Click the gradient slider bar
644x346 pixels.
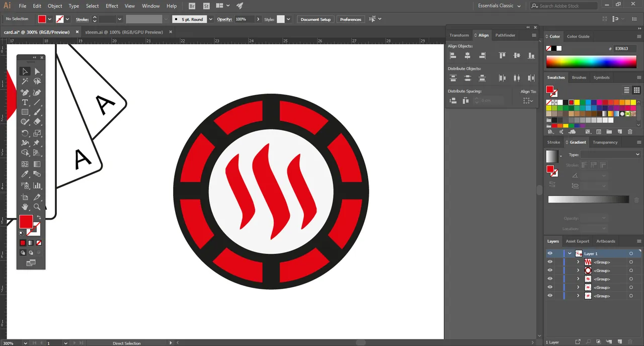pos(588,200)
